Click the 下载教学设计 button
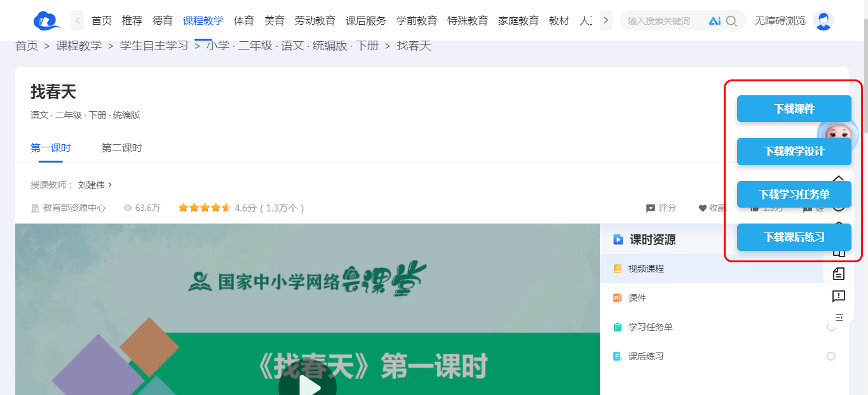Viewport: 868px width, 395px height. coord(794,151)
